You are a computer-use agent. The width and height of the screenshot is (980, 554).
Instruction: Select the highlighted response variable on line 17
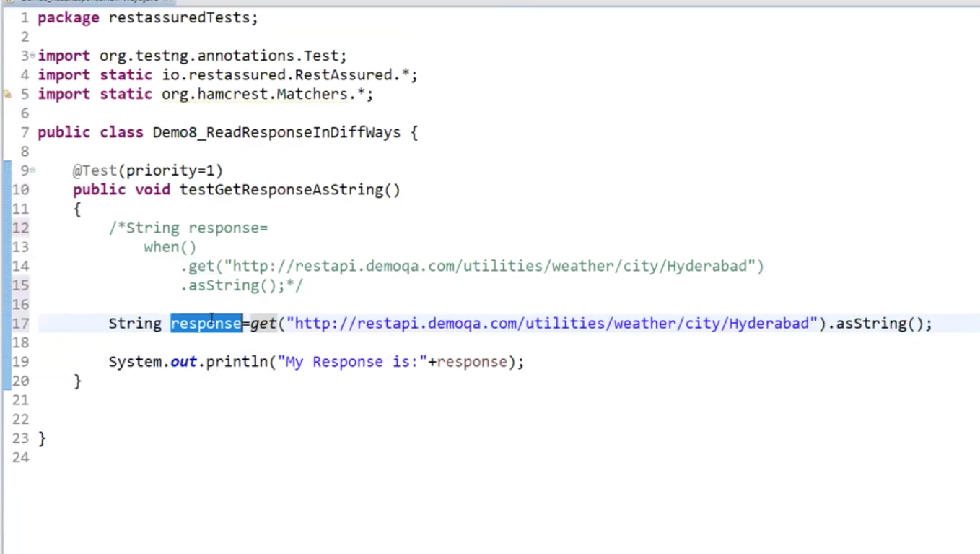click(x=206, y=323)
